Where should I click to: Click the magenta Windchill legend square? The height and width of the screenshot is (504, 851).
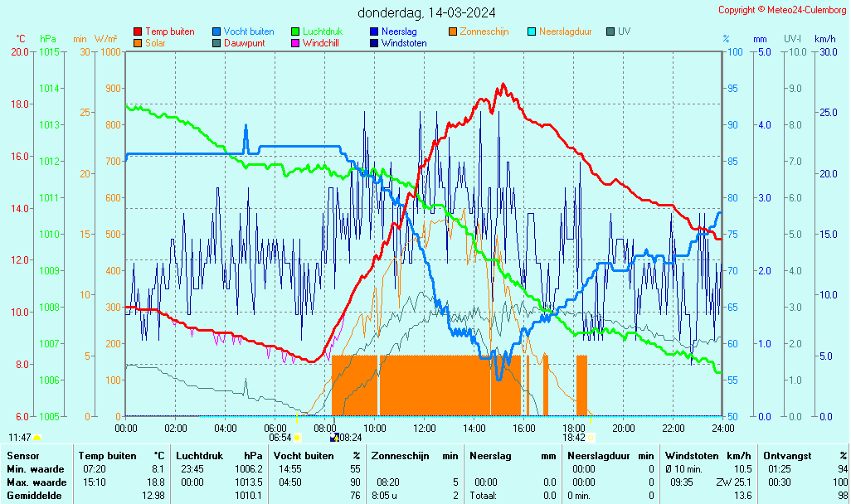pyautogui.click(x=295, y=43)
